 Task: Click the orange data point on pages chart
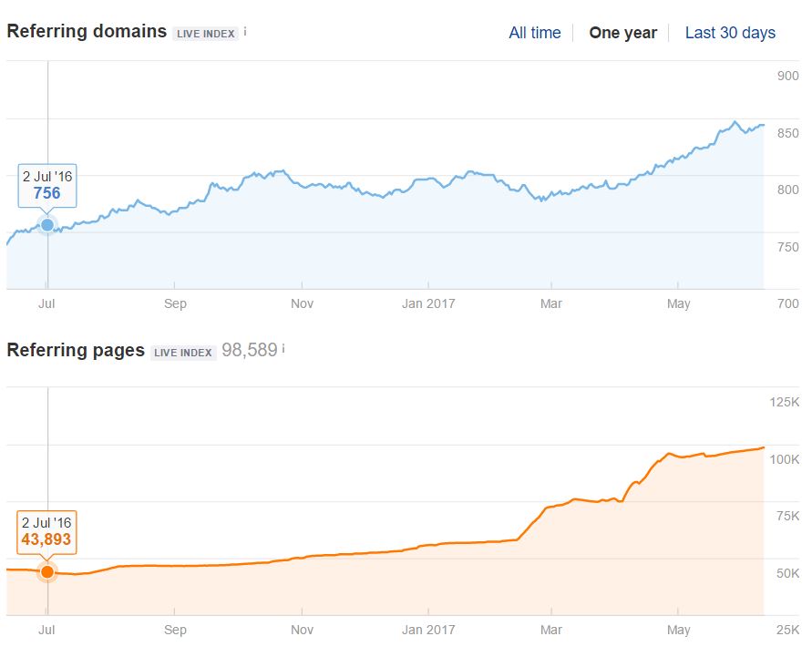click(x=46, y=572)
